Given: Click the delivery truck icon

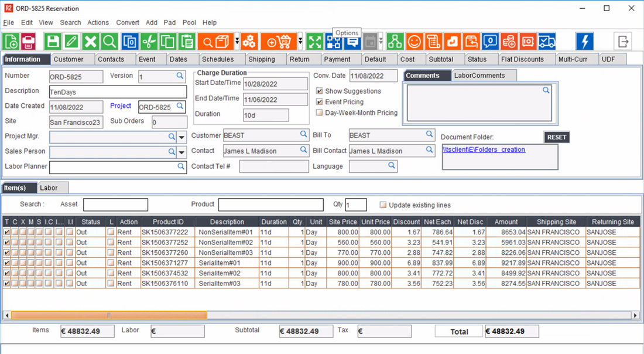Looking at the screenshot, I should coord(547,42).
